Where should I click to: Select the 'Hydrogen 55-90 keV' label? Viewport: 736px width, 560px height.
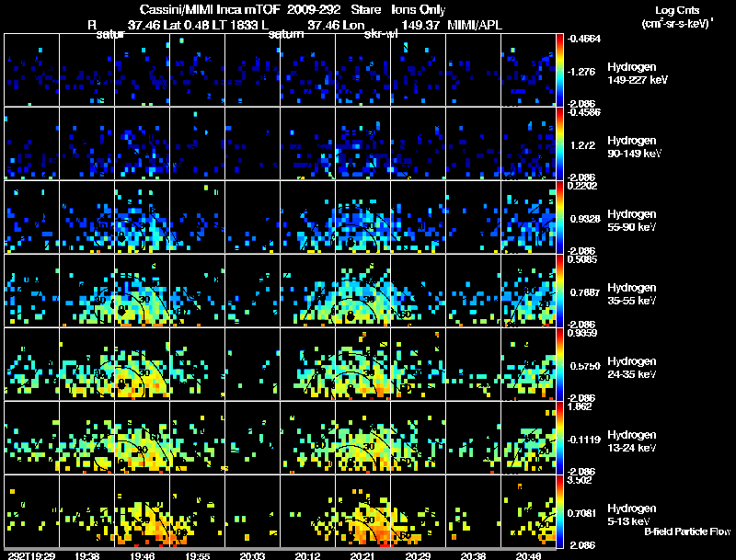click(632, 221)
